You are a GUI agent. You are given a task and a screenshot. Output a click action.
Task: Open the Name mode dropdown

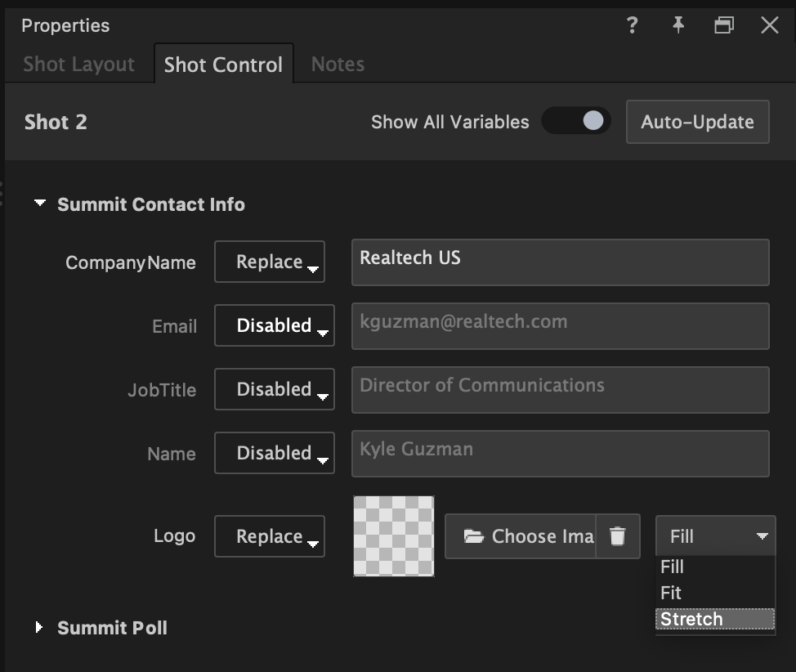tap(275, 453)
